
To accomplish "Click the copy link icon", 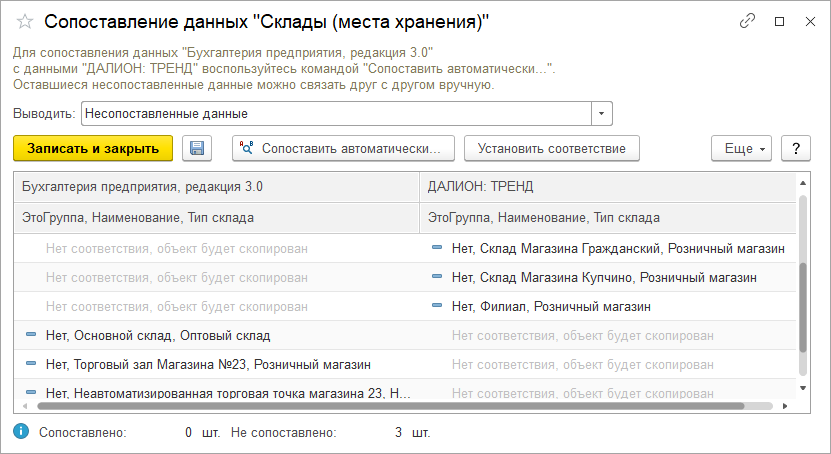I will click(x=747, y=21).
